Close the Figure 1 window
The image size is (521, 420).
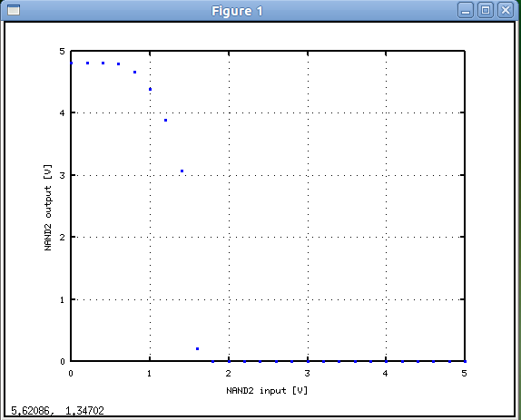506,10
